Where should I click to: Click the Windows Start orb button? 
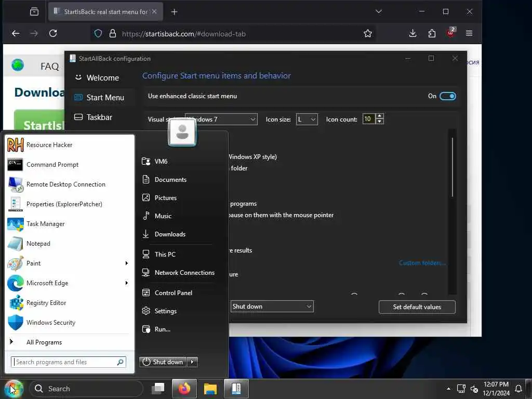click(13, 389)
